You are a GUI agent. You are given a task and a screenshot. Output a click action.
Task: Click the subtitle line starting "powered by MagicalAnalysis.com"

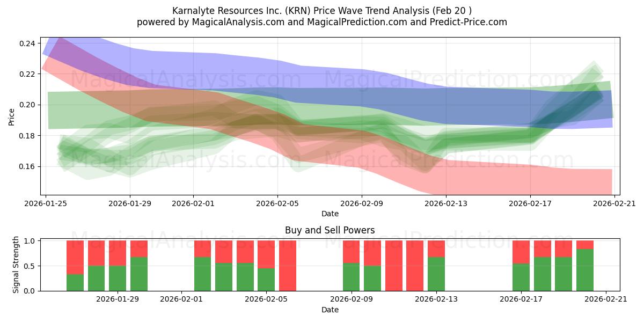click(322, 22)
